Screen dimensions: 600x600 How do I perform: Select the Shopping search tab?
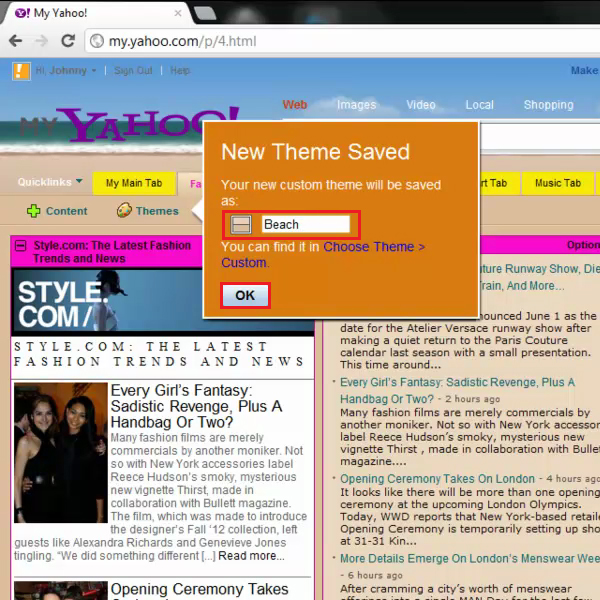548,104
